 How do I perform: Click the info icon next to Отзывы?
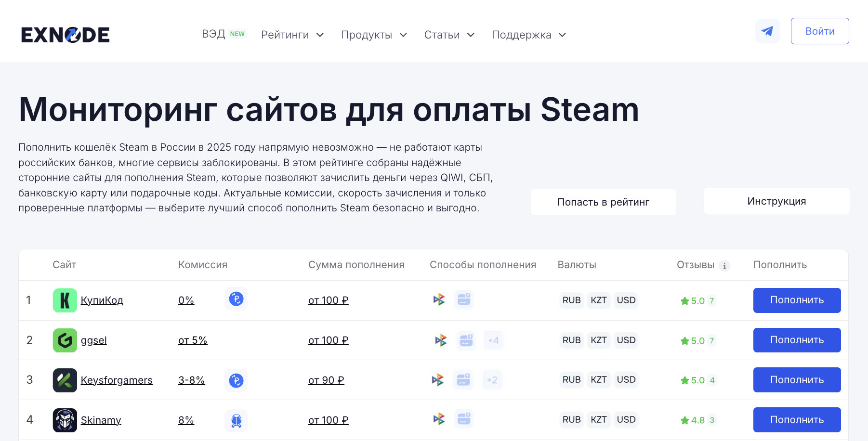pyautogui.click(x=724, y=266)
